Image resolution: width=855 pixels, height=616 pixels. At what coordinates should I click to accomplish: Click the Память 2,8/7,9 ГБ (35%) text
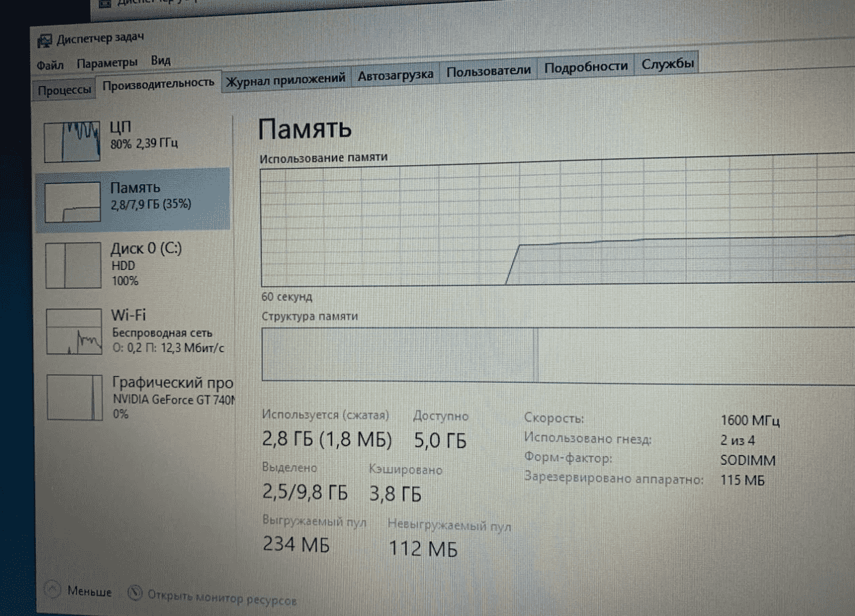pos(151,196)
